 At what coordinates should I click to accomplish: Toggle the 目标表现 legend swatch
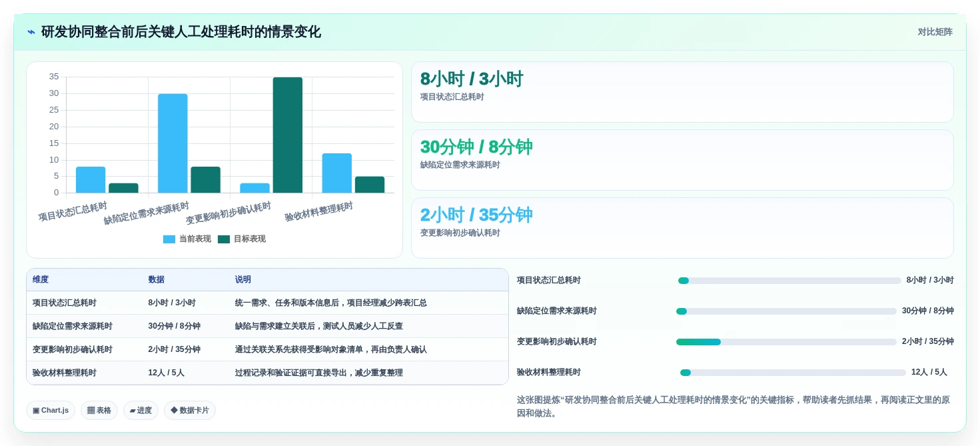pos(224,239)
